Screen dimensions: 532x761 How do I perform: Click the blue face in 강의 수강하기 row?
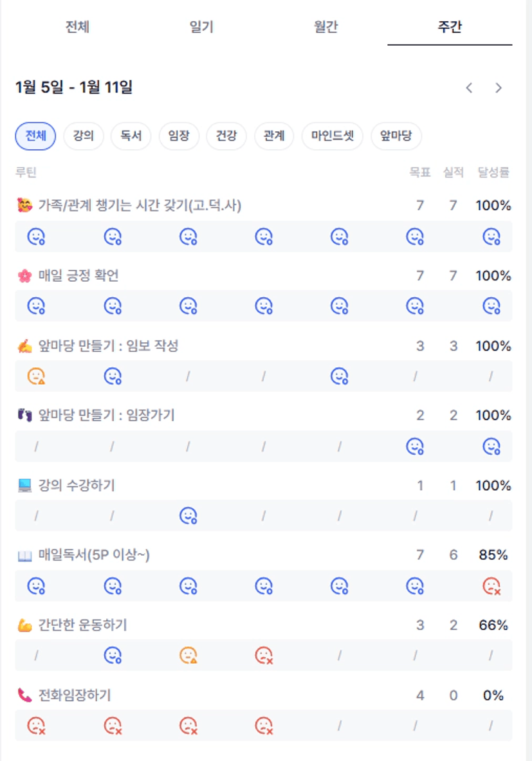point(188,516)
